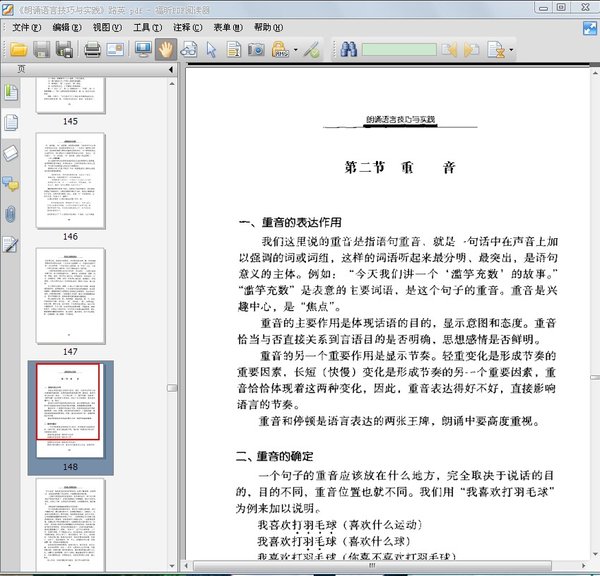Click the Save floppy disk icon
This screenshot has height=576, width=600.
coord(41,49)
